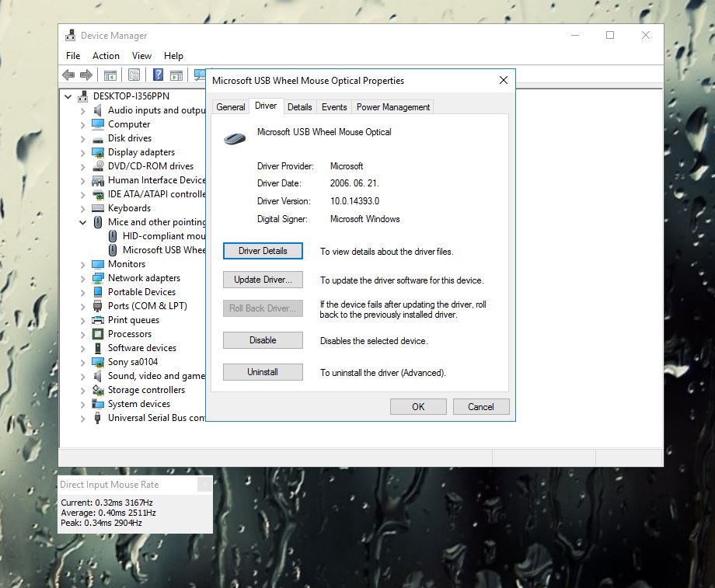This screenshot has width=715, height=588.
Task: Switch to the Events tab
Action: (x=334, y=106)
